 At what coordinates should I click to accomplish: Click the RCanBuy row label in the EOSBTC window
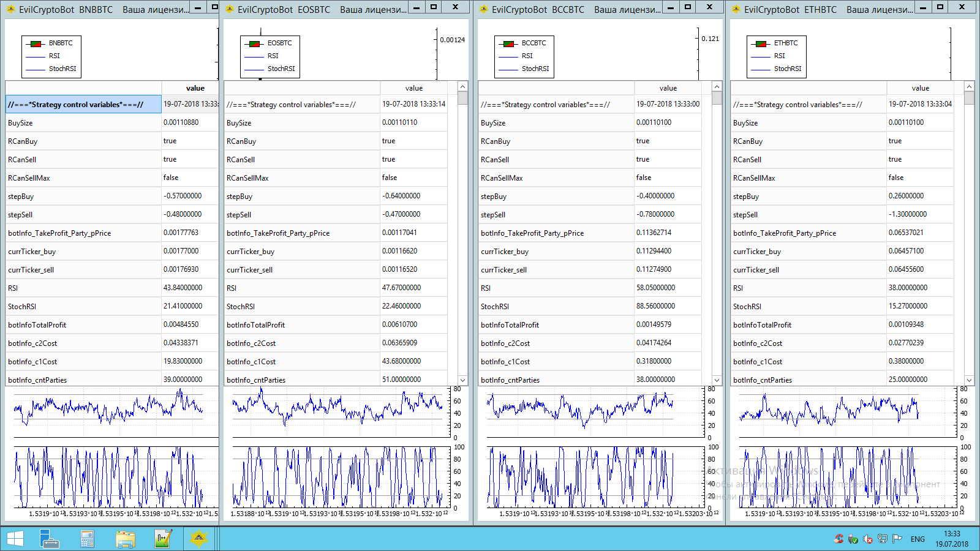tap(241, 141)
